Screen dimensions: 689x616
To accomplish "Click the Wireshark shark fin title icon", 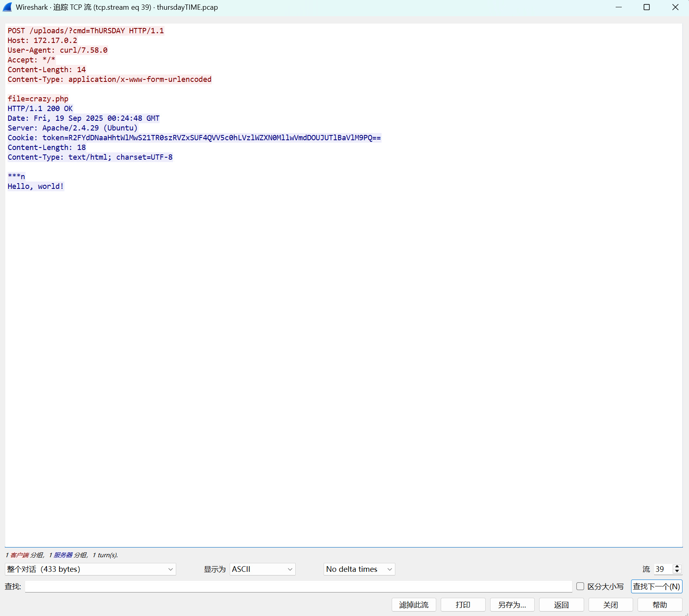I will pos(7,7).
